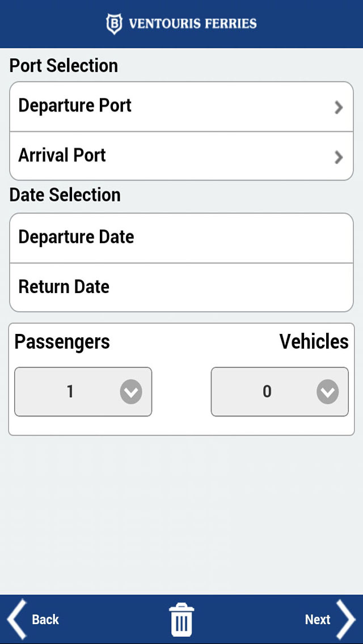
Task: Click the Departure Port chevron arrow
Action: 339,108
